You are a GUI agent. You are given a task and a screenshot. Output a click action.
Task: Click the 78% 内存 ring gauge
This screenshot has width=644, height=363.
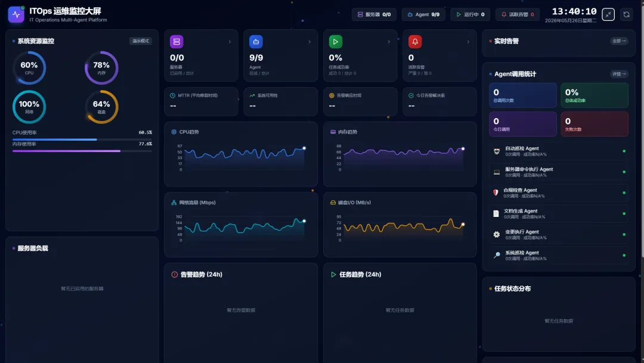[101, 68]
